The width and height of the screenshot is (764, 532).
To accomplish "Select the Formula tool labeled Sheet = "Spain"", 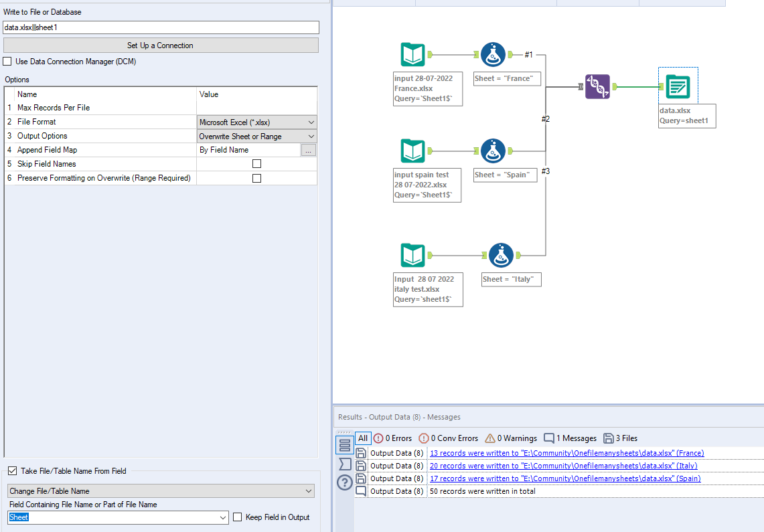I will (x=493, y=151).
